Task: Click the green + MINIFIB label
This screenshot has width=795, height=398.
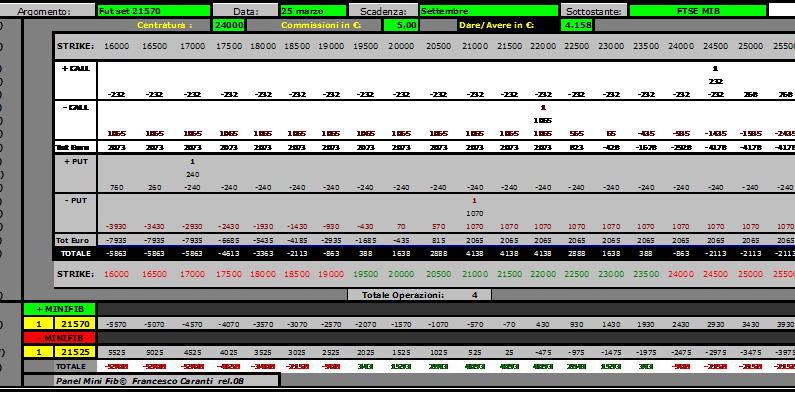Action: click(x=59, y=309)
